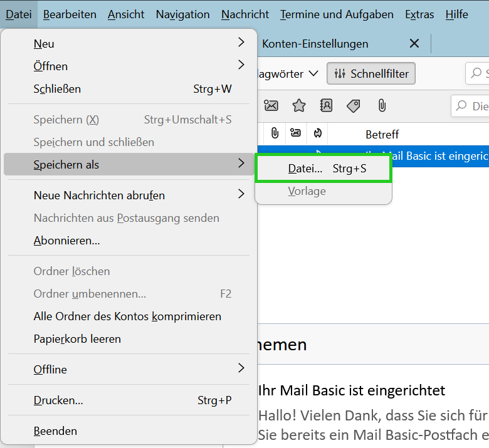Toggle the starred messages filter icon
Screen dimensions: 489x448
(299, 106)
